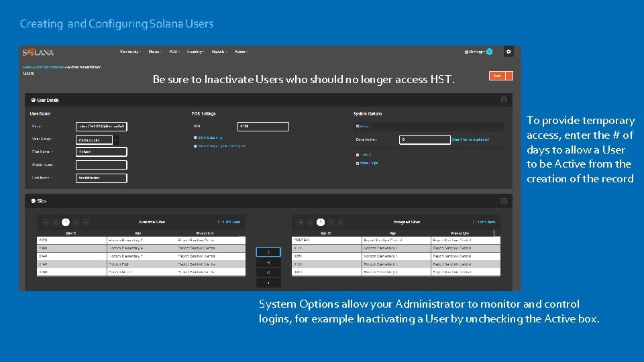Open the Admin menu
The width and height of the screenshot is (644, 362).
click(241, 52)
